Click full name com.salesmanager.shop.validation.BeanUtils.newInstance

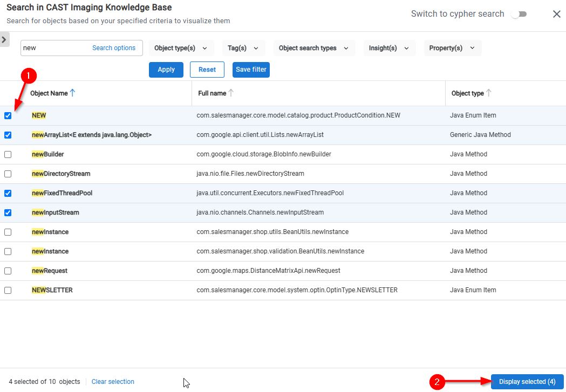click(281, 251)
